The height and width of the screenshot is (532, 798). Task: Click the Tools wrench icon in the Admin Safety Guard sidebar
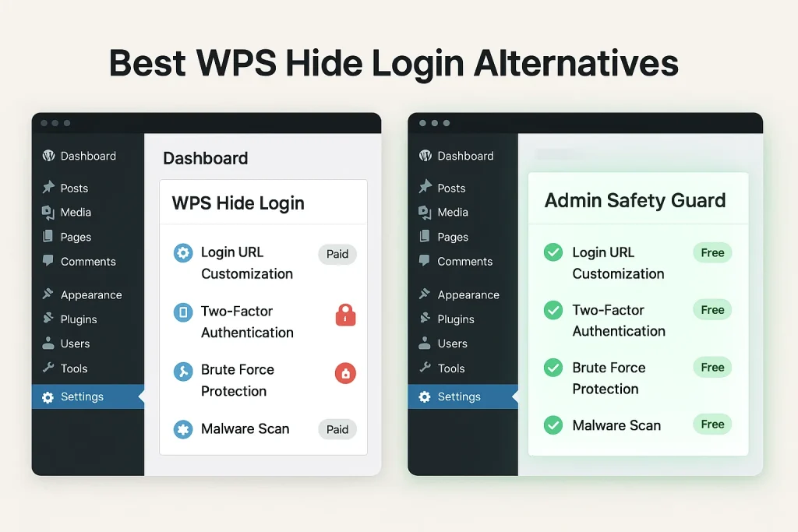(425, 368)
